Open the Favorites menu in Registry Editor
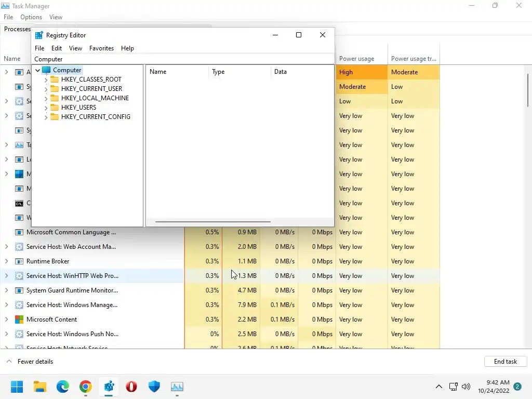The height and width of the screenshot is (399, 532). point(101,48)
